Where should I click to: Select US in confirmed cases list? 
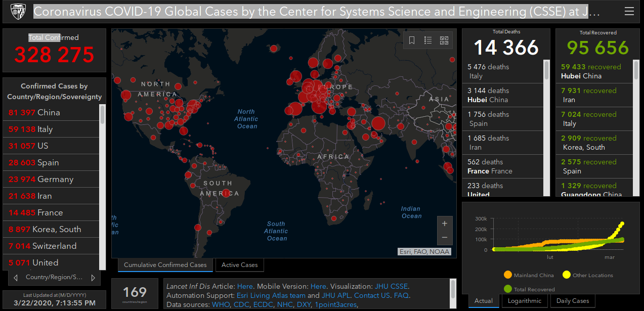pyautogui.click(x=51, y=146)
